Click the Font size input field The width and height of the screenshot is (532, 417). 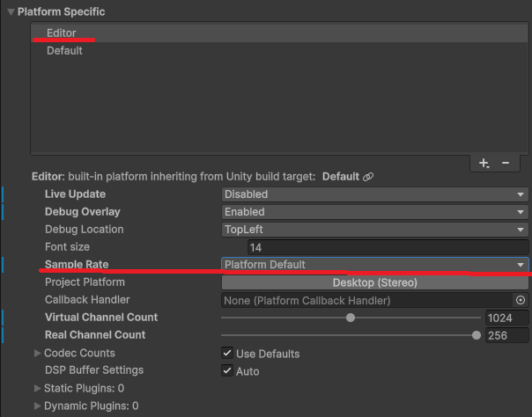[x=388, y=248]
